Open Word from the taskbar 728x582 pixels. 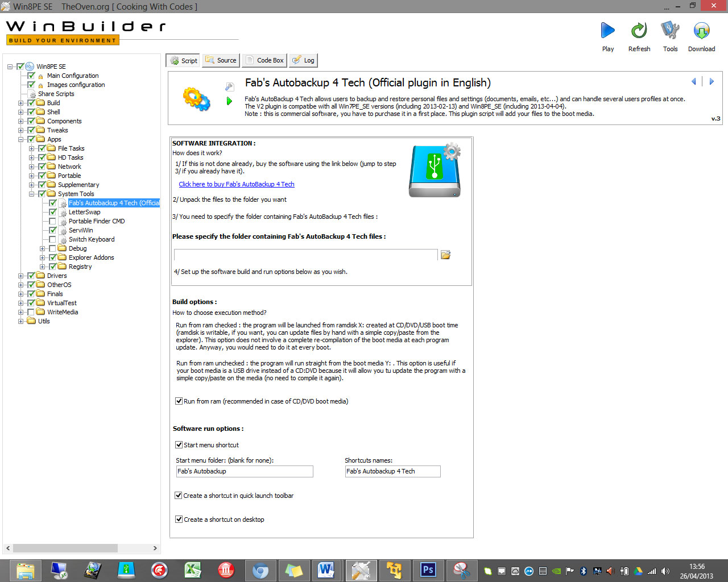(x=326, y=570)
